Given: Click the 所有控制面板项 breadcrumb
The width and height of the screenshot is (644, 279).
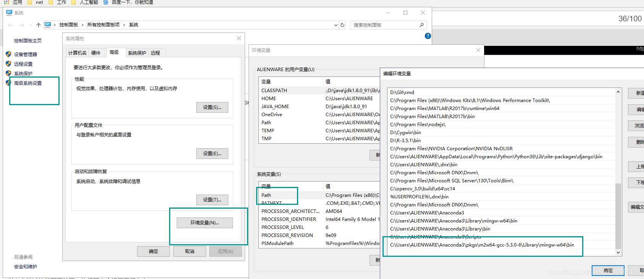Looking at the screenshot, I should (x=103, y=25).
